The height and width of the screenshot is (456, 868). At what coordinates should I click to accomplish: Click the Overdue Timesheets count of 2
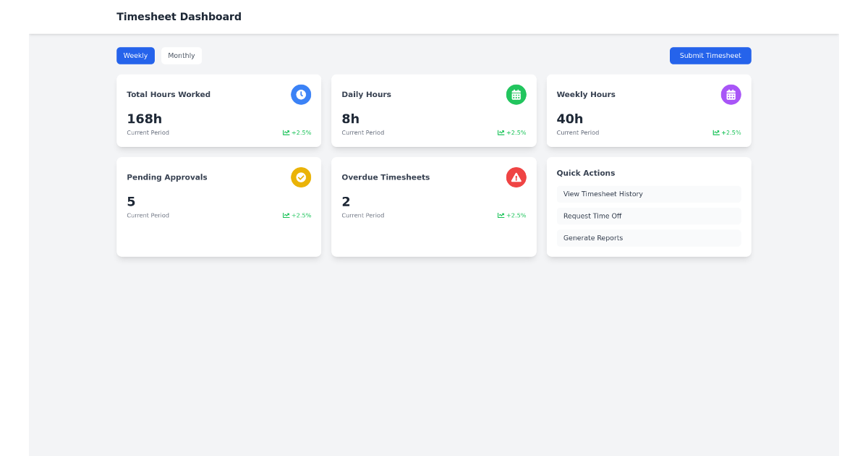click(345, 201)
